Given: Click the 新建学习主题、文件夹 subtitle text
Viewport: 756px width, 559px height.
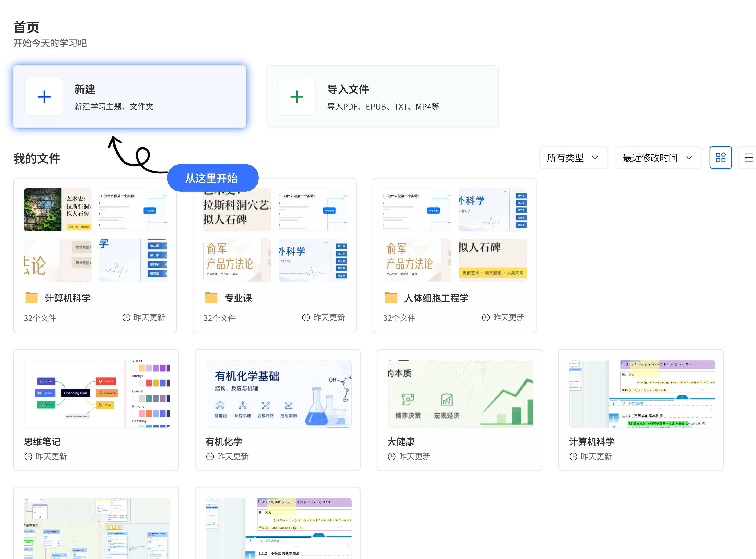Looking at the screenshot, I should click(x=114, y=107).
